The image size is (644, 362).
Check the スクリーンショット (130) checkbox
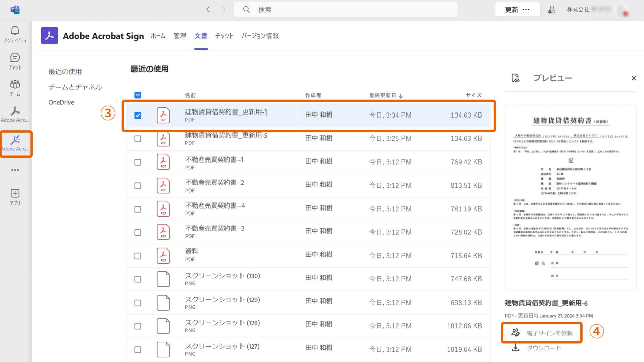pos(138,279)
